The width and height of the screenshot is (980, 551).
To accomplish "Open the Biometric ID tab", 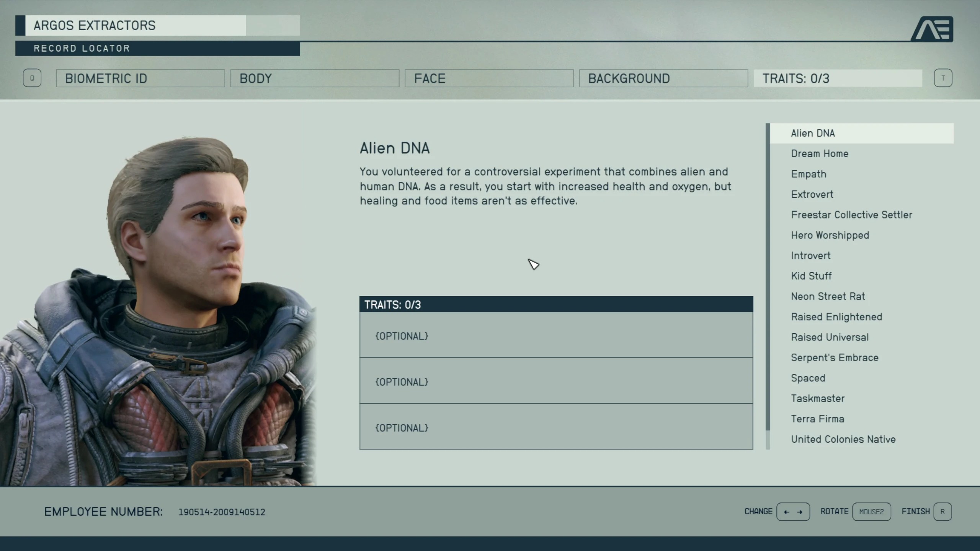I will (x=140, y=78).
